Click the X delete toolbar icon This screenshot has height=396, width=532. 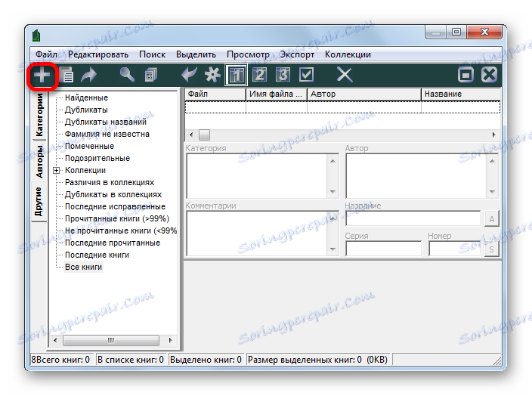pos(345,75)
